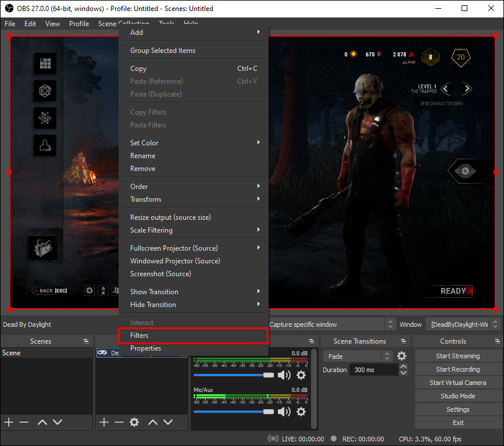The image size is (504, 446).
Task: Open the Window selection dropdown
Action: (463, 324)
